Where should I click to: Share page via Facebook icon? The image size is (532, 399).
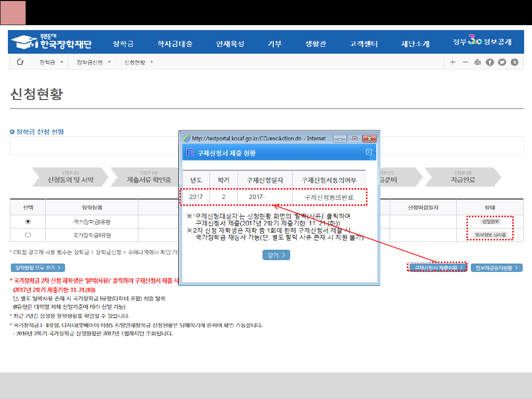[490, 62]
